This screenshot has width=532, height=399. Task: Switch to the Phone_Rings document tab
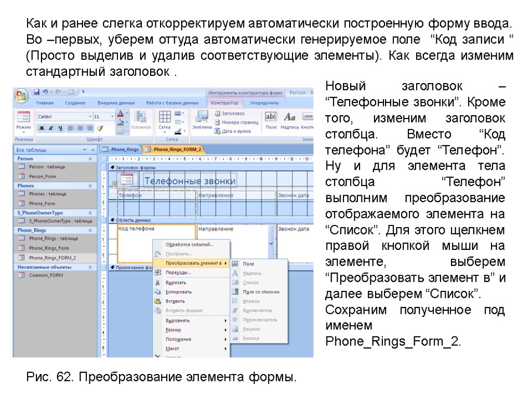[121, 149]
